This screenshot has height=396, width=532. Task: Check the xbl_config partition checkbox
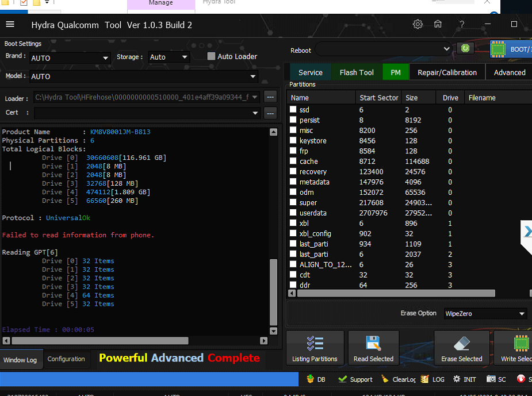(x=293, y=233)
